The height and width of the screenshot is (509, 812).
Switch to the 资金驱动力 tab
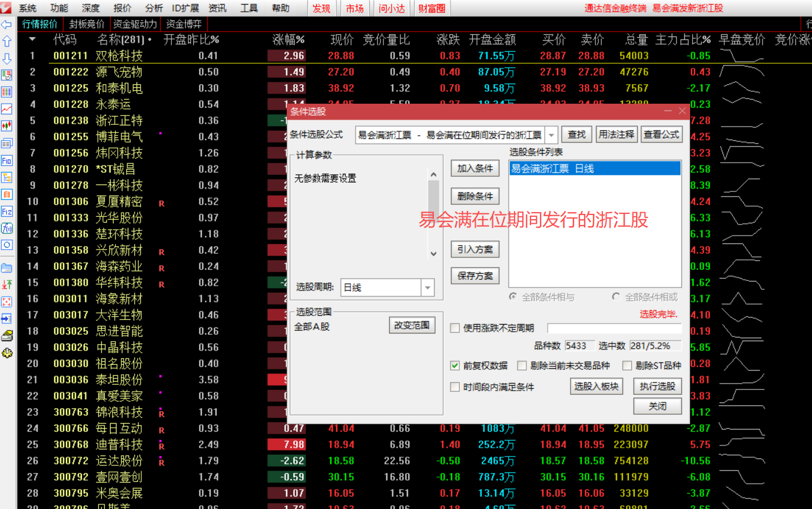coord(135,24)
